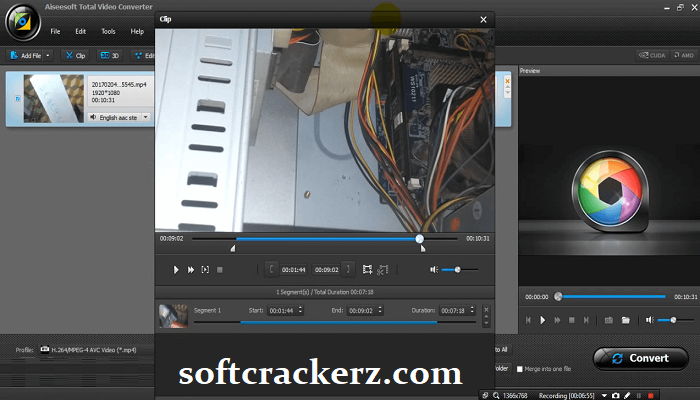Click Segment 1 Start time stepper
Screen dimensions: 700x400
click(x=300, y=310)
